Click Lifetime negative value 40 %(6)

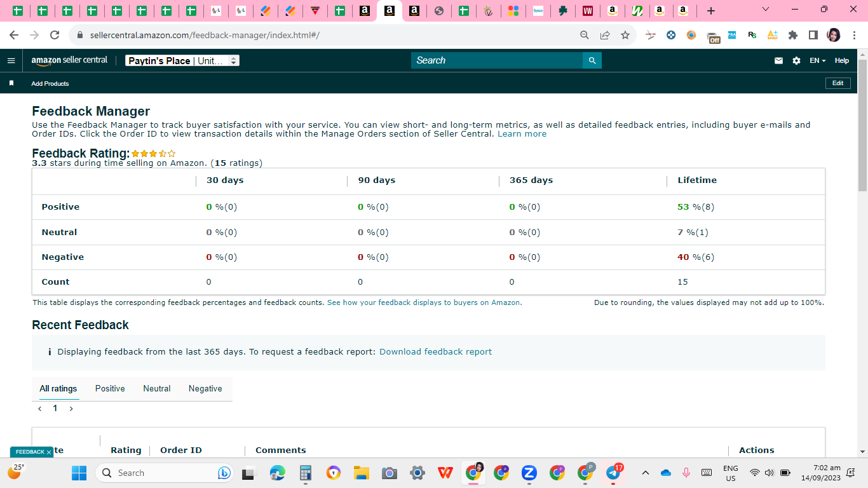(x=696, y=257)
